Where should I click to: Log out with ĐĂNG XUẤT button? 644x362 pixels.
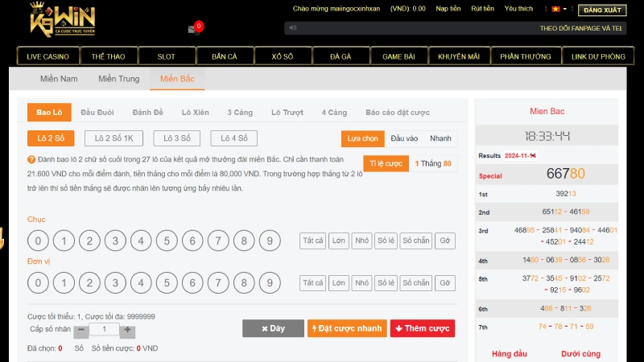point(602,10)
